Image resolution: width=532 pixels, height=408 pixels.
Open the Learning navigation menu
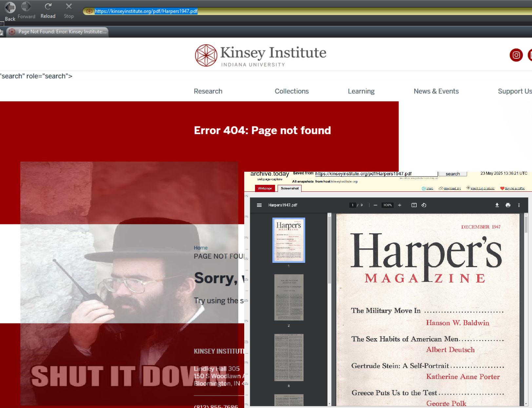pyautogui.click(x=361, y=91)
